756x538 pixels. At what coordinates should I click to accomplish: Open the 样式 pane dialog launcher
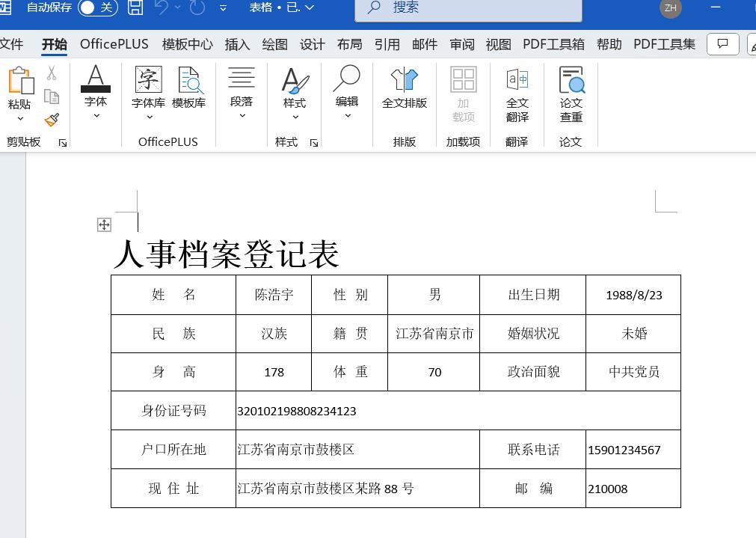click(x=314, y=143)
